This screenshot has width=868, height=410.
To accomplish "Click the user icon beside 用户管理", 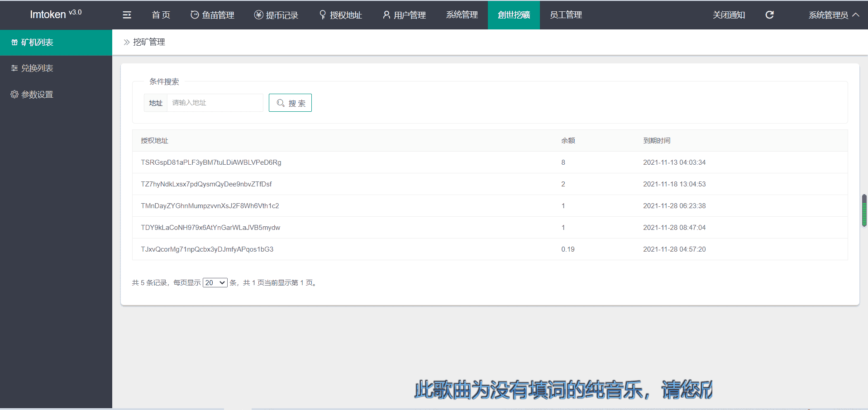I will pyautogui.click(x=386, y=15).
